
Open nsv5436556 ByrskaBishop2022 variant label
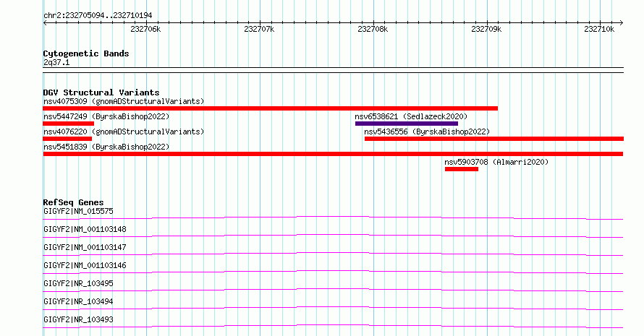point(427,132)
